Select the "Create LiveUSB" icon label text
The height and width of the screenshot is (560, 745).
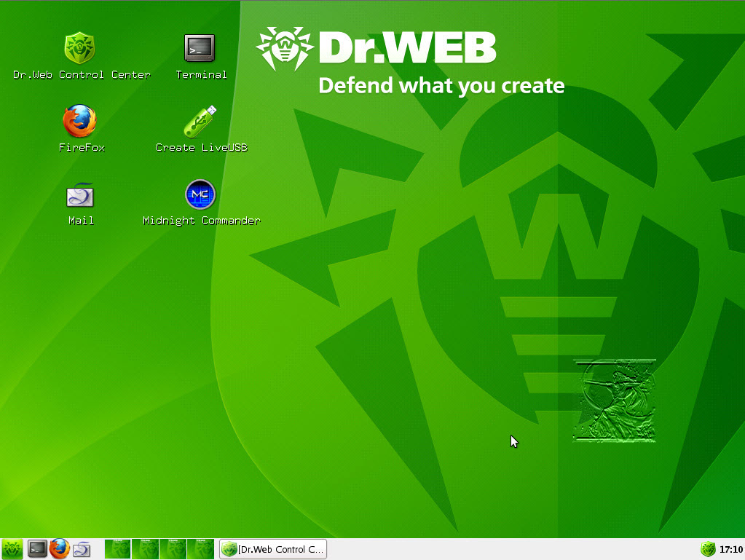tap(202, 148)
